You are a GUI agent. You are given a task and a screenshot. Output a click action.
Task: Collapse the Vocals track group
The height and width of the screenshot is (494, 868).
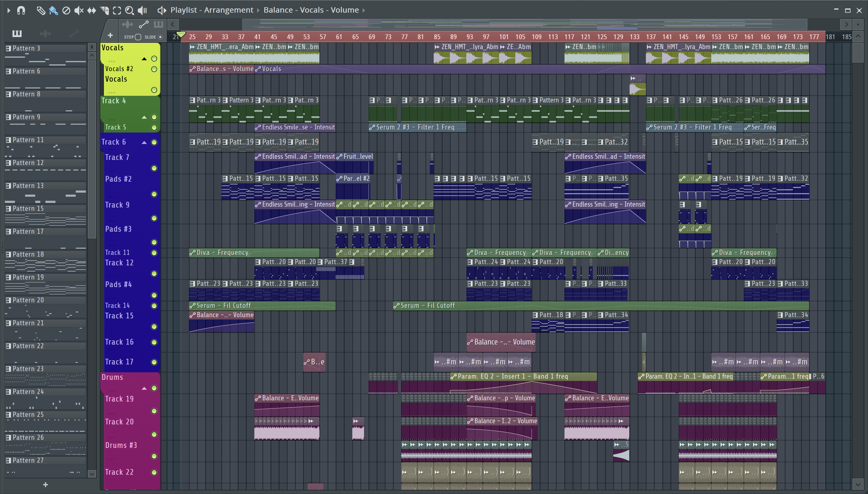[144, 59]
